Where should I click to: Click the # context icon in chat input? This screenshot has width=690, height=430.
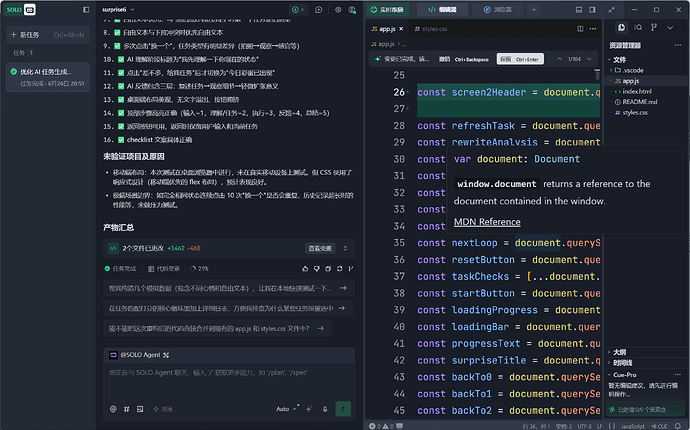tap(126, 409)
